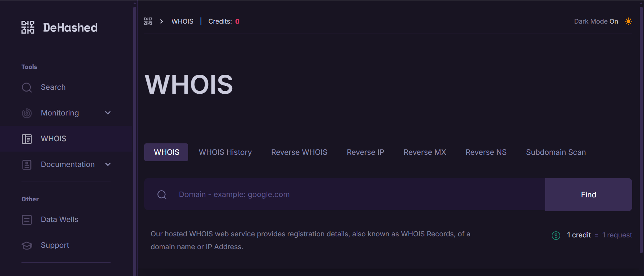Click the Search magnifier icon in sidebar

coord(27,88)
